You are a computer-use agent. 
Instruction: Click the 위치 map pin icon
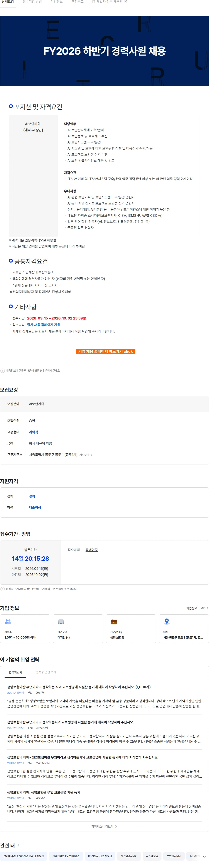tap(167, 622)
